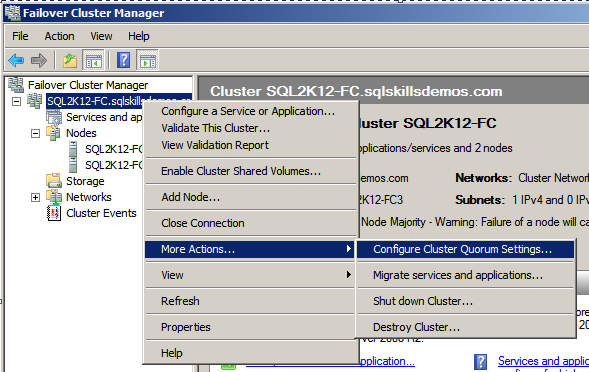
Task: Open the Services and applications help link
Action: 543,361
